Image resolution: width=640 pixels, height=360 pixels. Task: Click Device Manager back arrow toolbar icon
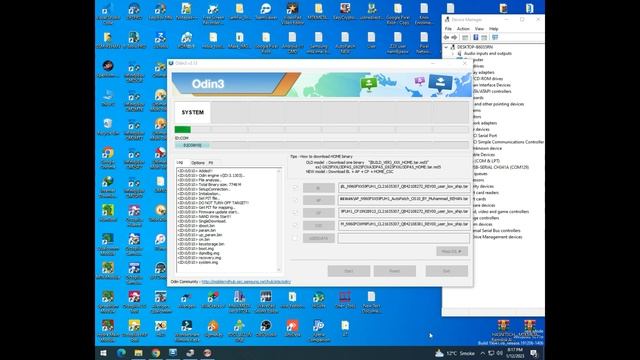tap(446, 38)
